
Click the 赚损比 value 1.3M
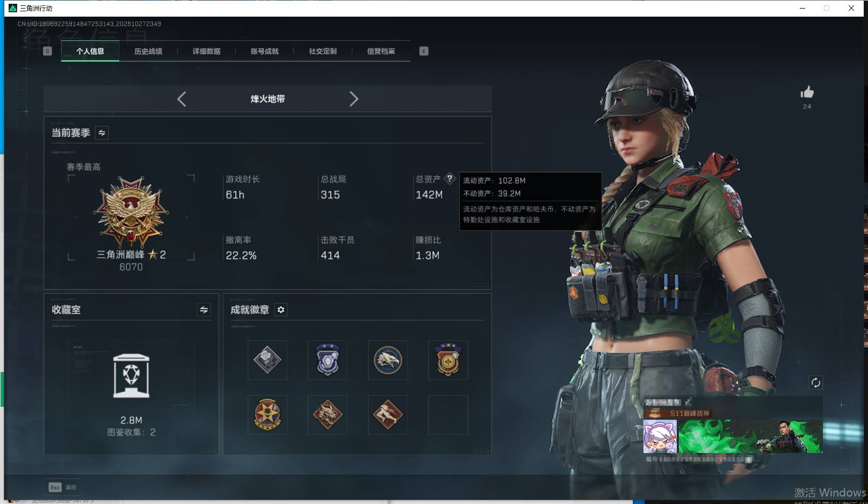click(428, 255)
